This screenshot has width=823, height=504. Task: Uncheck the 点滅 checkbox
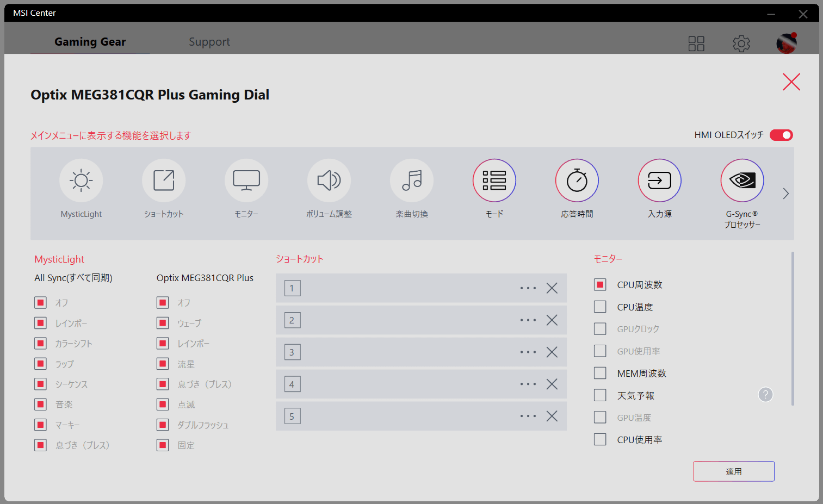(163, 404)
